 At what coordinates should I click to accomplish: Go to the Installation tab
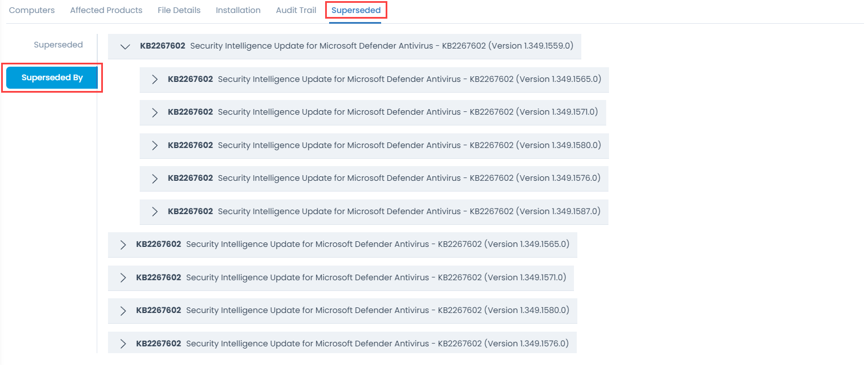238,10
